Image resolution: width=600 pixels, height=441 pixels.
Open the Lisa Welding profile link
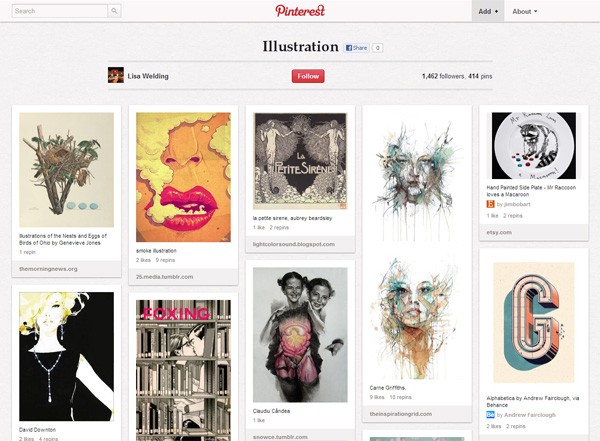[x=148, y=76]
